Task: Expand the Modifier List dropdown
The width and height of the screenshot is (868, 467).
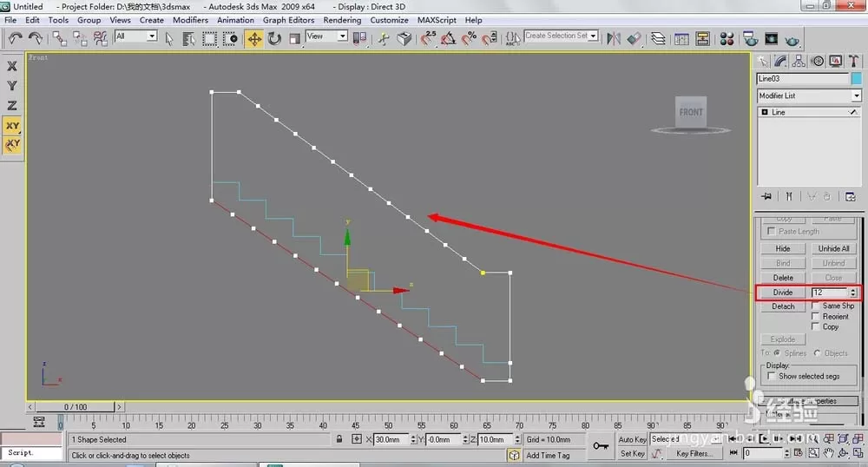Action: click(809, 95)
